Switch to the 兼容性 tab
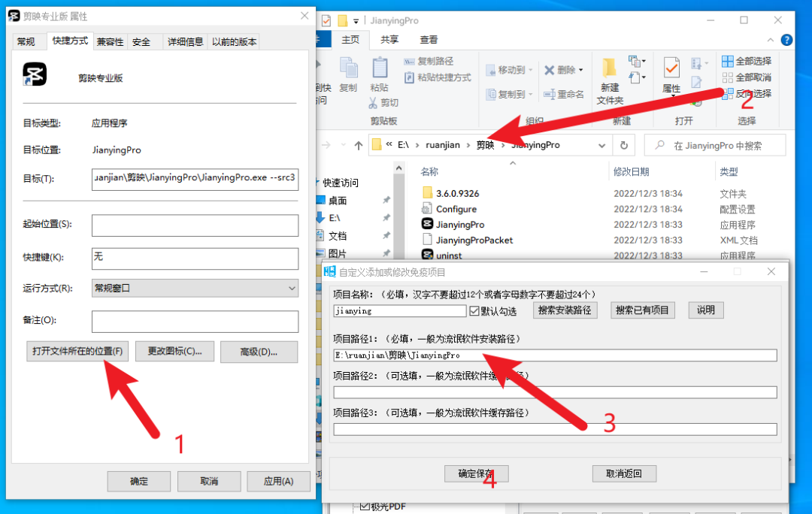This screenshot has height=514, width=812. point(110,42)
